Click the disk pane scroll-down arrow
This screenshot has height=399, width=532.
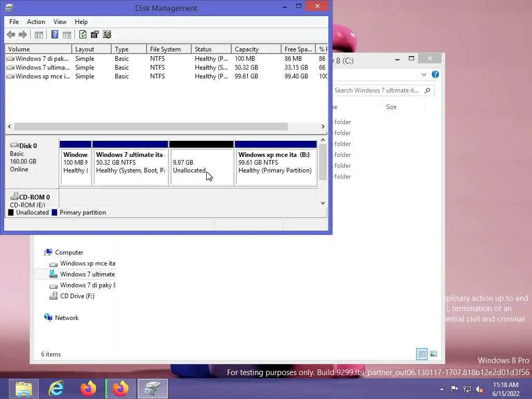(323, 203)
